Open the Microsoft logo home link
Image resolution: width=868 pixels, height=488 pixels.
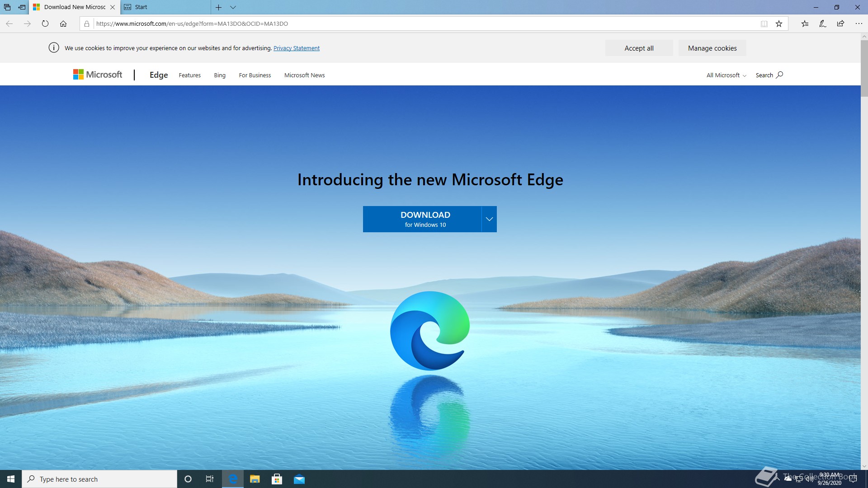coord(98,75)
